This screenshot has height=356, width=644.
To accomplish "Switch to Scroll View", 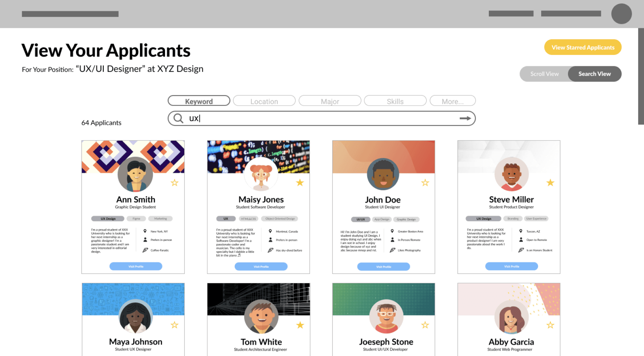I will pyautogui.click(x=544, y=74).
